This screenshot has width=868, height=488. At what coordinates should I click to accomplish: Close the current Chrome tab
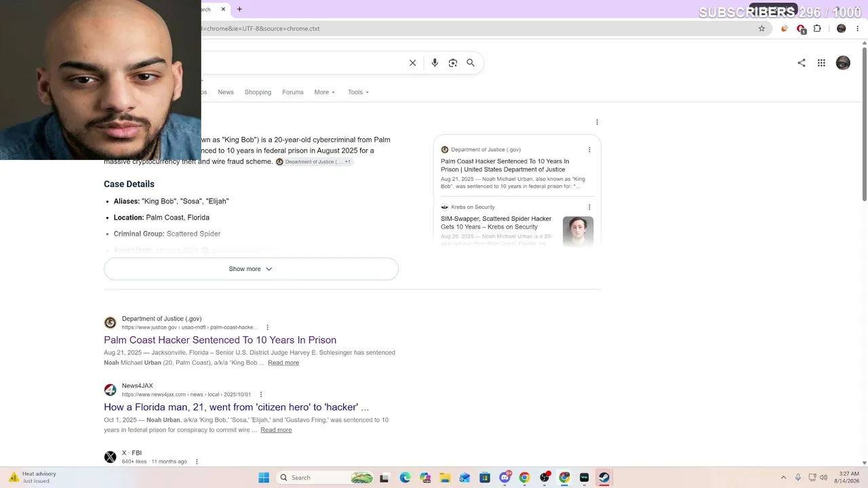[x=223, y=9]
